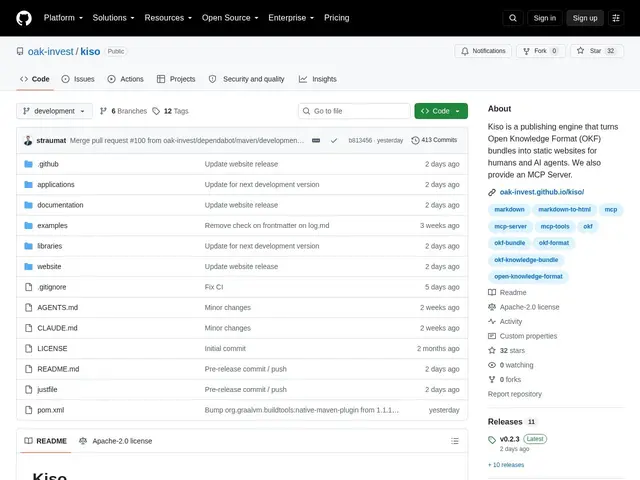This screenshot has width=640, height=480.
Task: Open the v0.2.3 latest release
Action: click(x=509, y=439)
